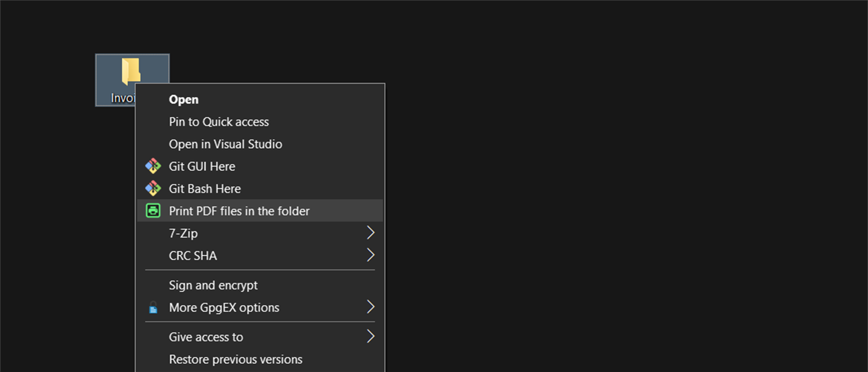Pin the folder to Quick access
Viewport: 868px width, 372px height.
click(219, 122)
